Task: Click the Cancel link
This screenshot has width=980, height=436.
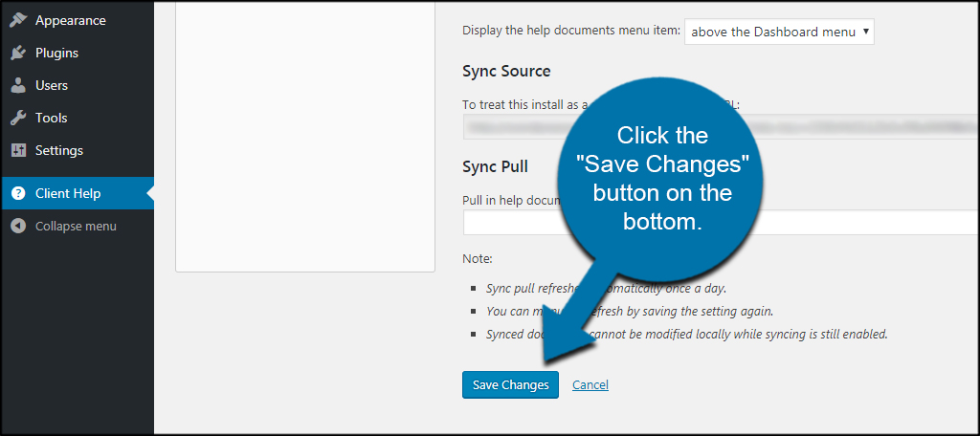Action: click(590, 384)
